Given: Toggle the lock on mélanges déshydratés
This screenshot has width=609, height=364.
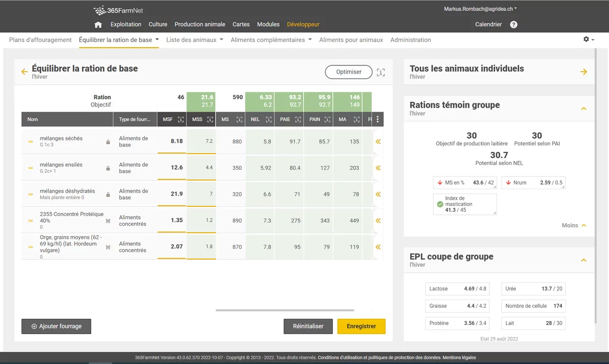Looking at the screenshot, I should point(108,195).
